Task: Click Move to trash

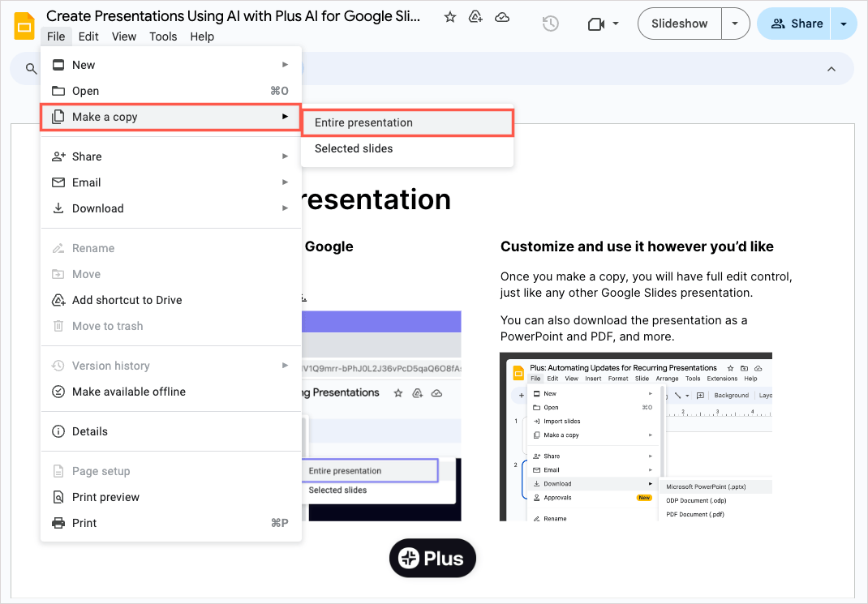Action: tap(171, 327)
